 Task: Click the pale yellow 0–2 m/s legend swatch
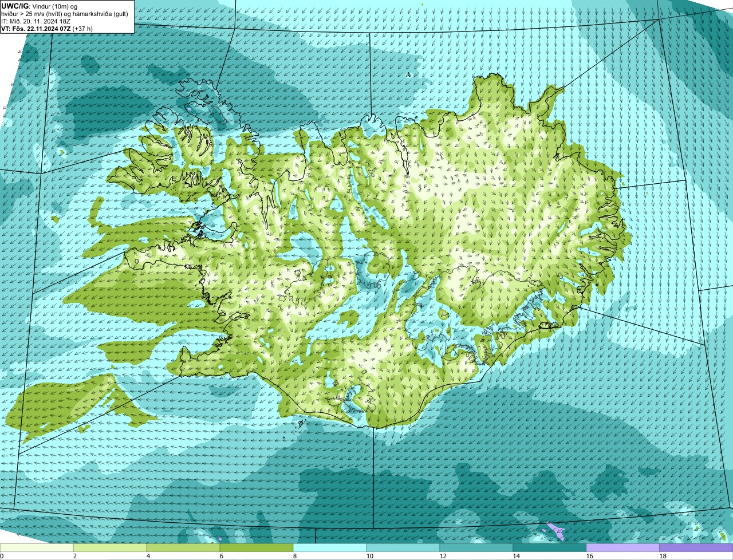[x=37, y=547]
